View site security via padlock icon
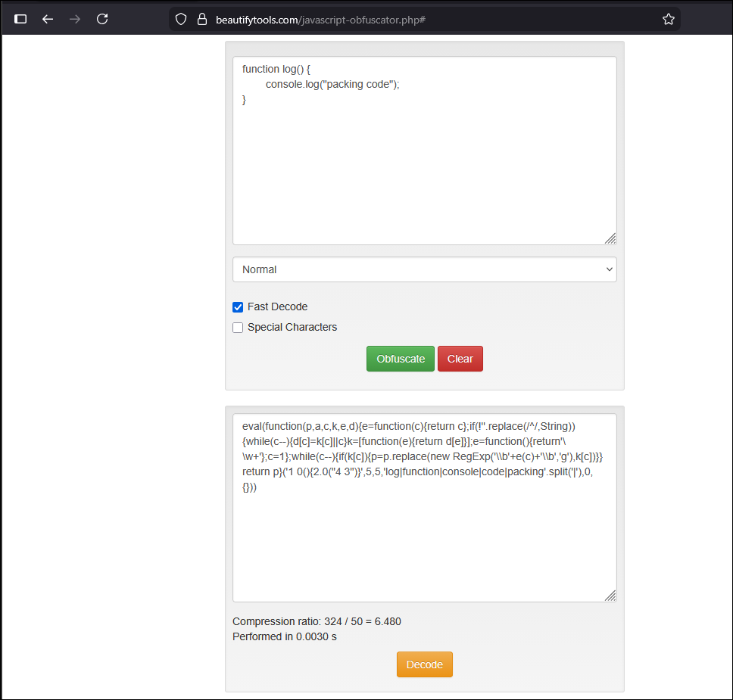This screenshot has width=733, height=700. pos(202,19)
